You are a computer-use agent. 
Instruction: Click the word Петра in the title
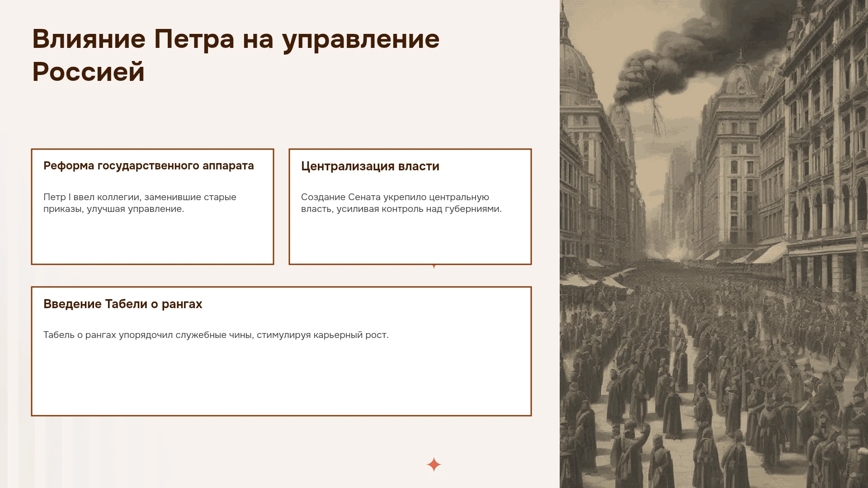click(x=194, y=39)
